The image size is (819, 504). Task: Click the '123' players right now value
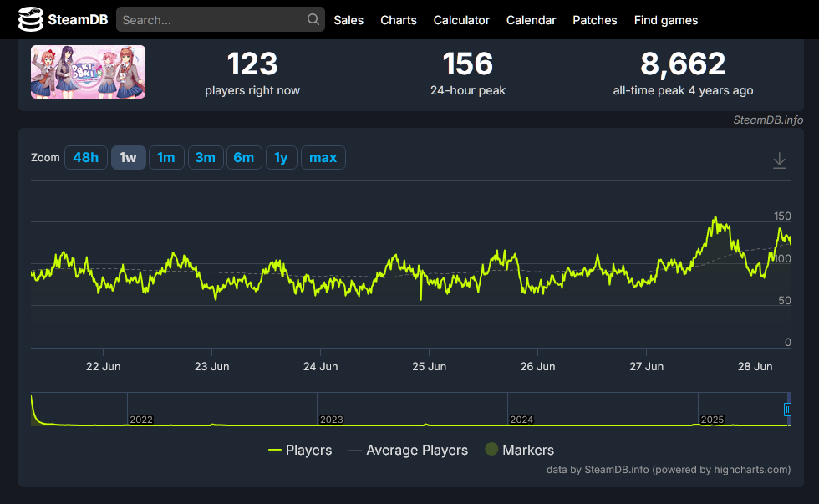(x=252, y=64)
